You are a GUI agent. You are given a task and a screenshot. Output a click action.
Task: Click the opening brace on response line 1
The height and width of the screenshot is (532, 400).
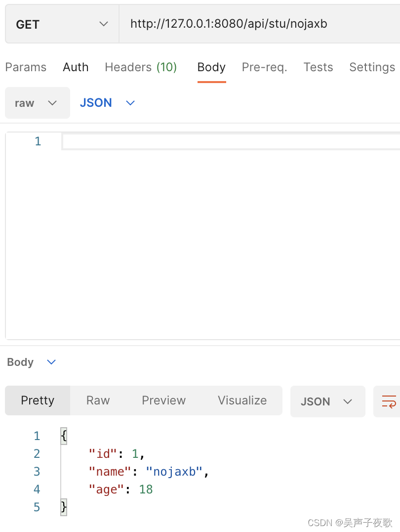[64, 436]
